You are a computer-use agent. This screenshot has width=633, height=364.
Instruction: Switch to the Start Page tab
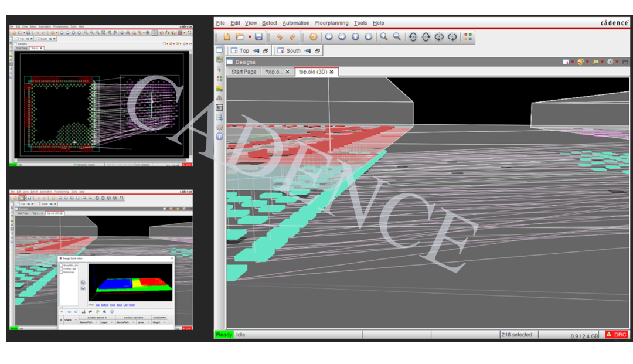point(243,72)
